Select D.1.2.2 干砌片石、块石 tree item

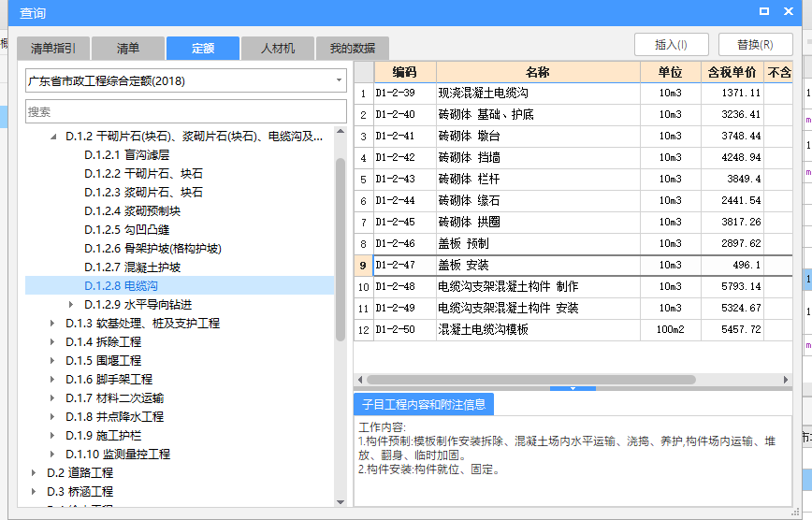point(143,174)
